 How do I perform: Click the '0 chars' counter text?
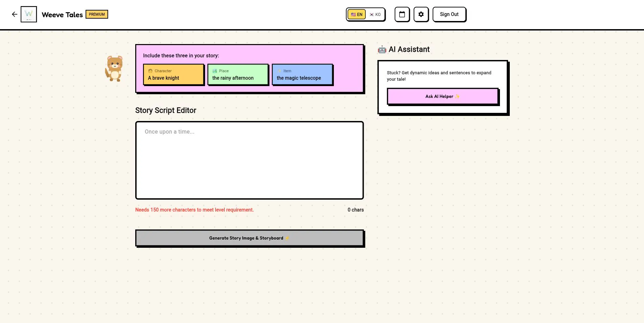(356, 210)
